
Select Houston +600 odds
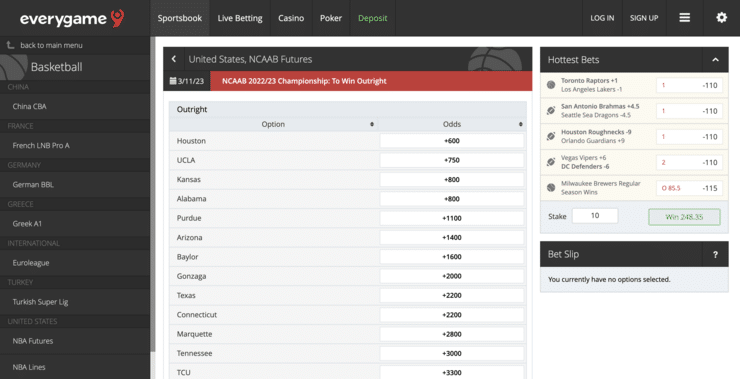[x=452, y=141]
